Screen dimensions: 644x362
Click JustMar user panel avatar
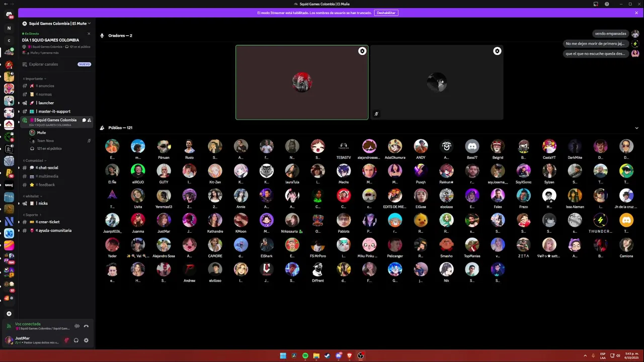coord(9,340)
